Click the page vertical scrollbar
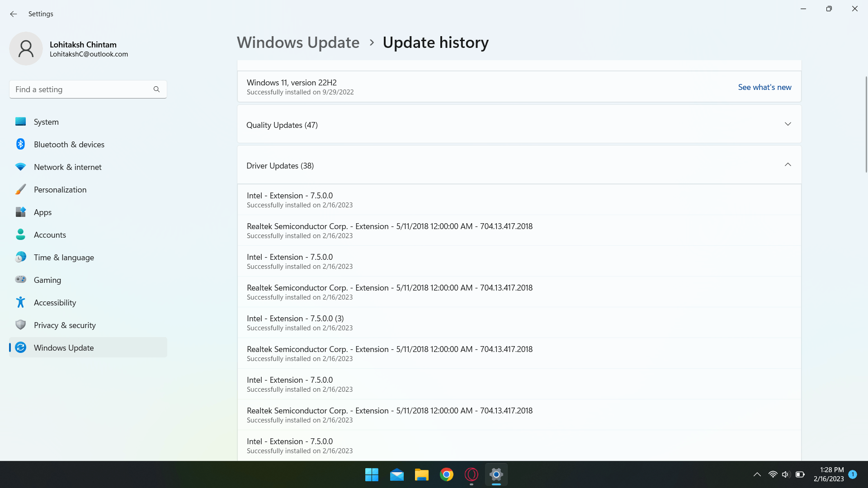This screenshot has height=488, width=868. coord(866,124)
